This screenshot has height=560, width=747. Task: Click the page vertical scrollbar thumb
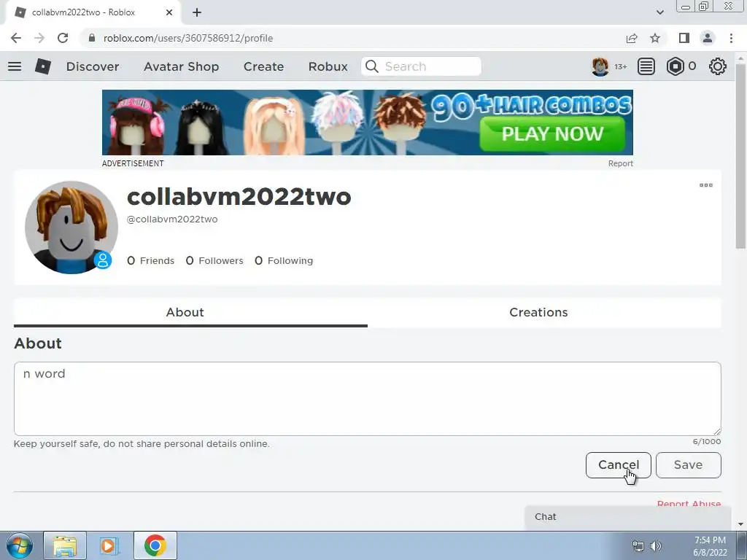[740, 156]
